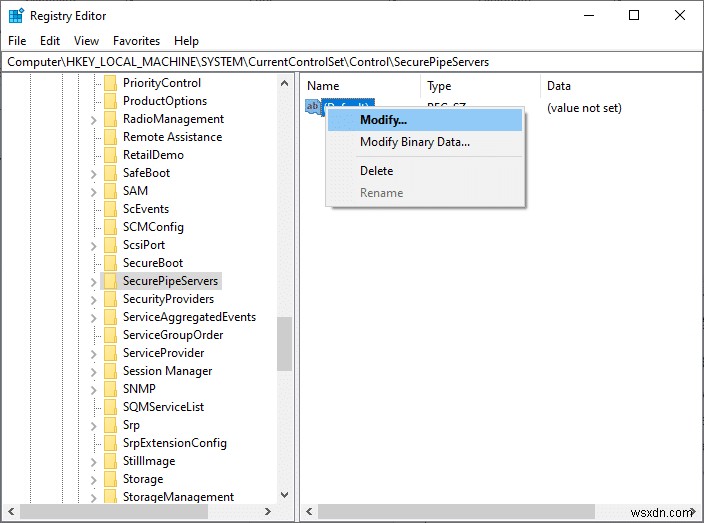
Task: Expand the Session Manager key
Action: coord(93,372)
